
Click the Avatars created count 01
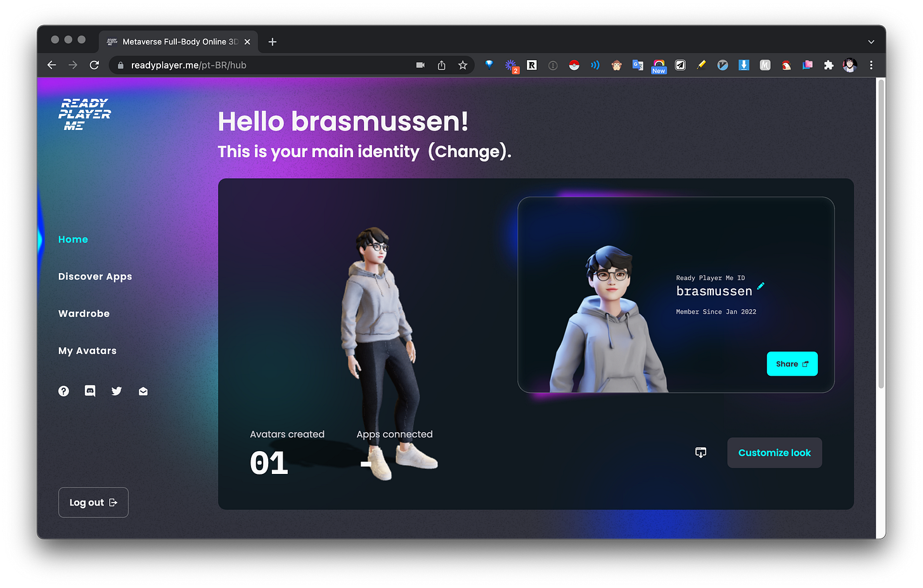pos(269,463)
